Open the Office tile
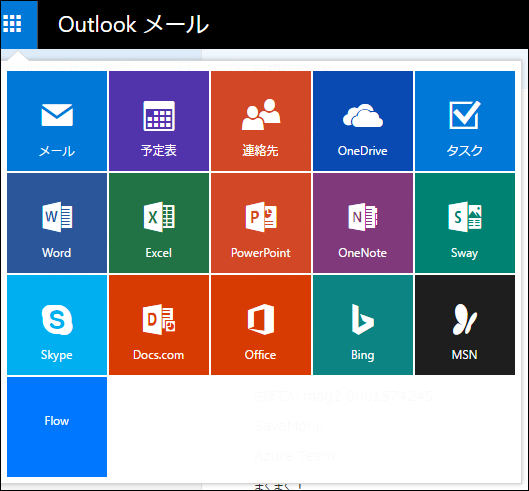 (x=261, y=325)
